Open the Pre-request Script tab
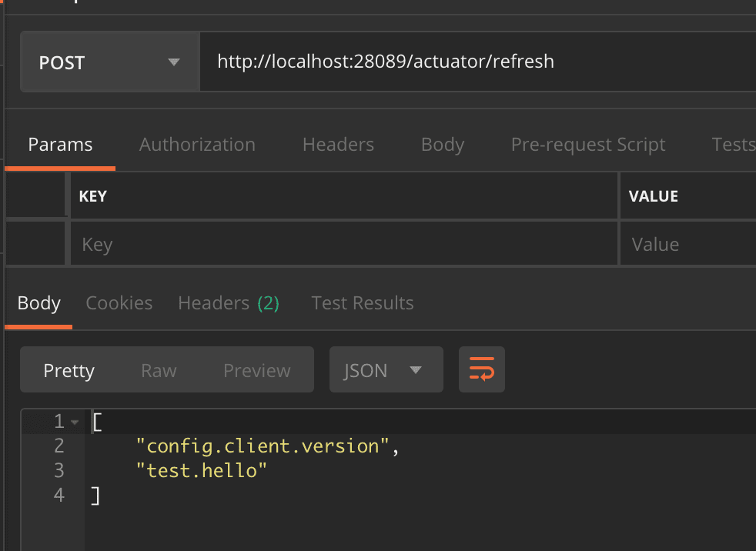 click(588, 145)
